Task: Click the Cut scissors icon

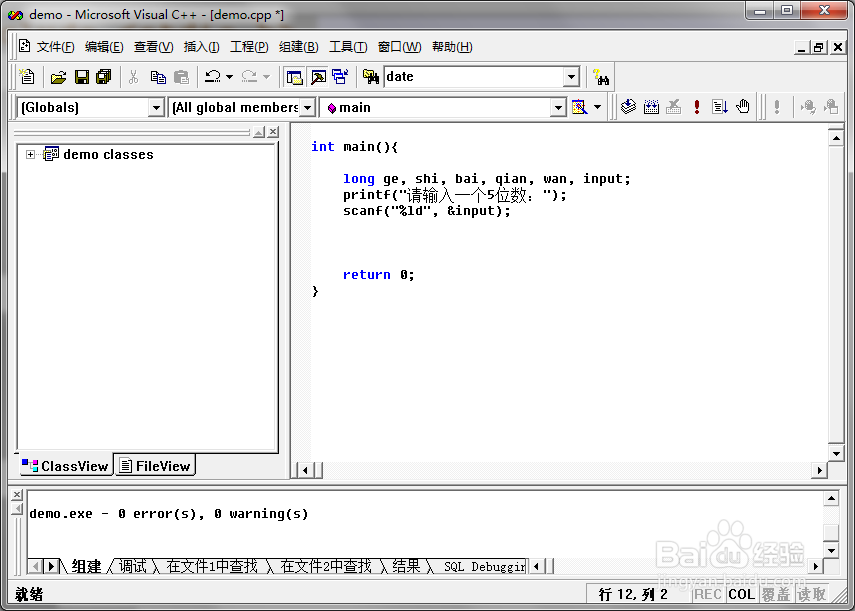Action: click(133, 77)
